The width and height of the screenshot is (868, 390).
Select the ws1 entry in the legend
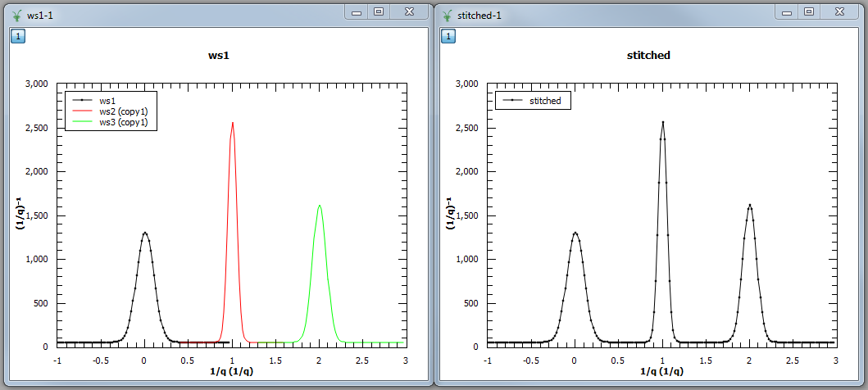[x=107, y=101]
